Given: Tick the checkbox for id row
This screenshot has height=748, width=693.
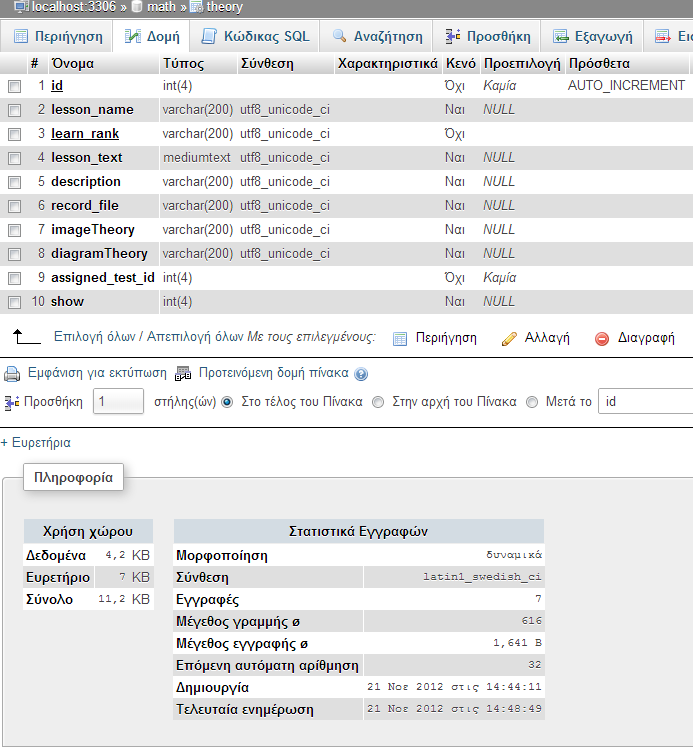Looking at the screenshot, I should pyautogui.click(x=15, y=86).
